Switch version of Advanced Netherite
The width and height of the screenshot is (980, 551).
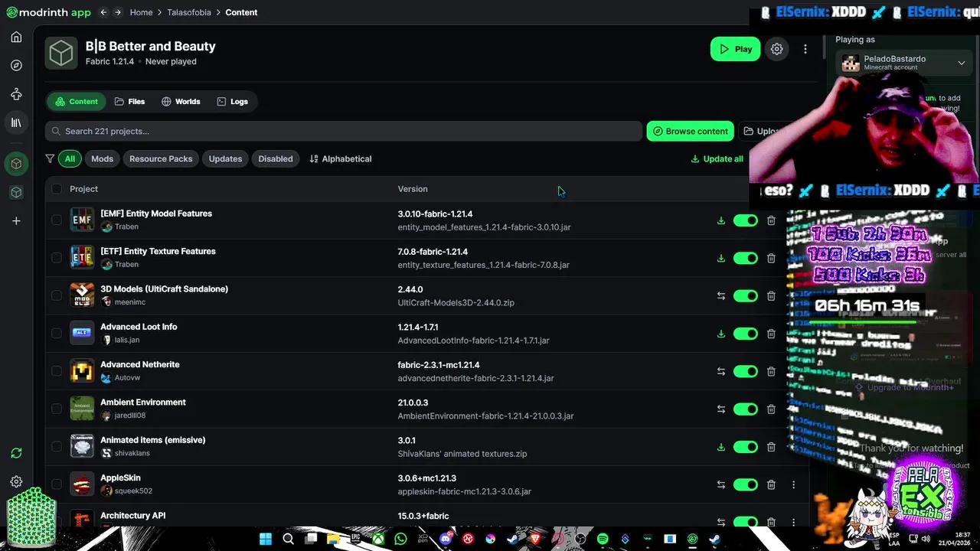pos(720,371)
